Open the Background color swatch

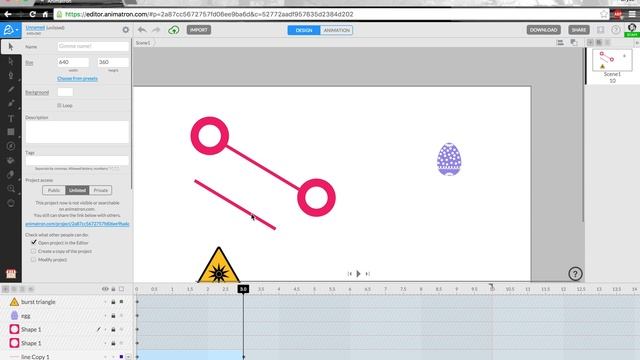point(65,92)
